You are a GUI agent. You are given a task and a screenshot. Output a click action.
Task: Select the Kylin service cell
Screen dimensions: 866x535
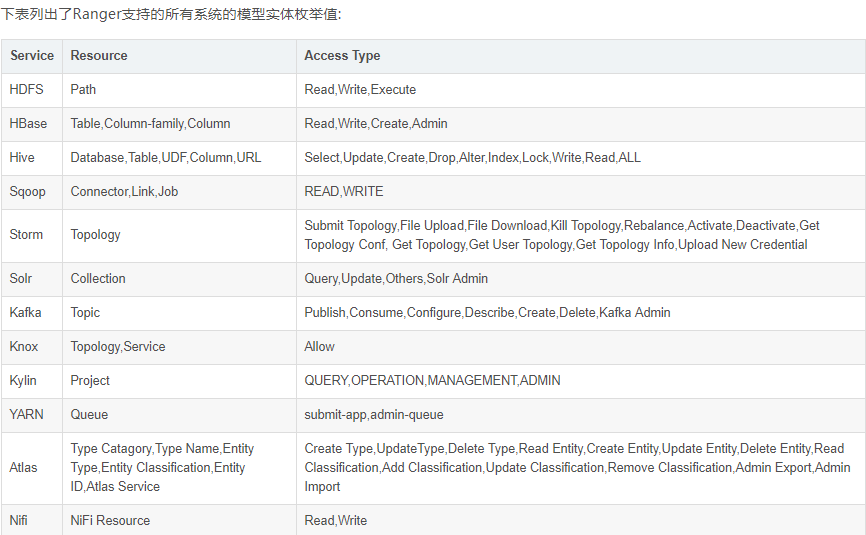click(32, 381)
